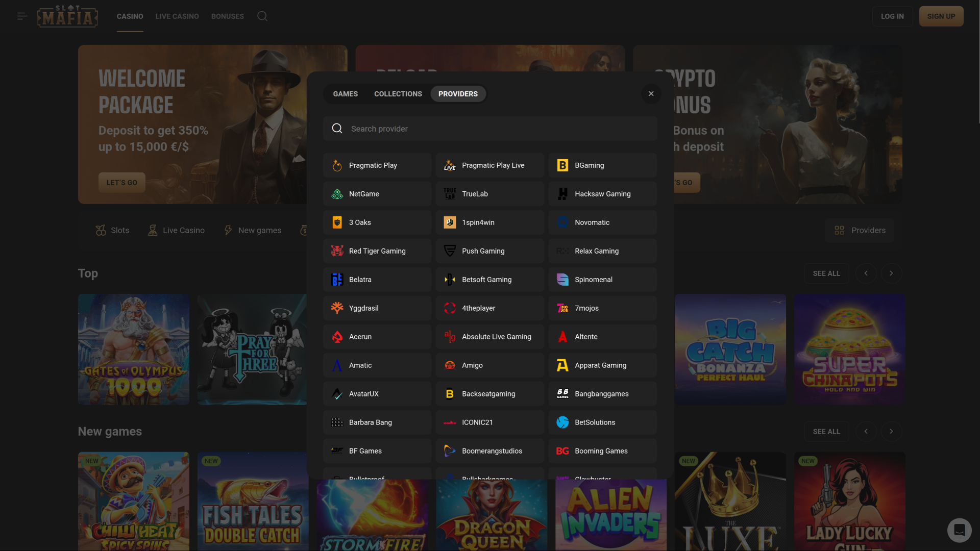Click the Search provider input field
The height and width of the screenshot is (551, 980).
point(489,129)
